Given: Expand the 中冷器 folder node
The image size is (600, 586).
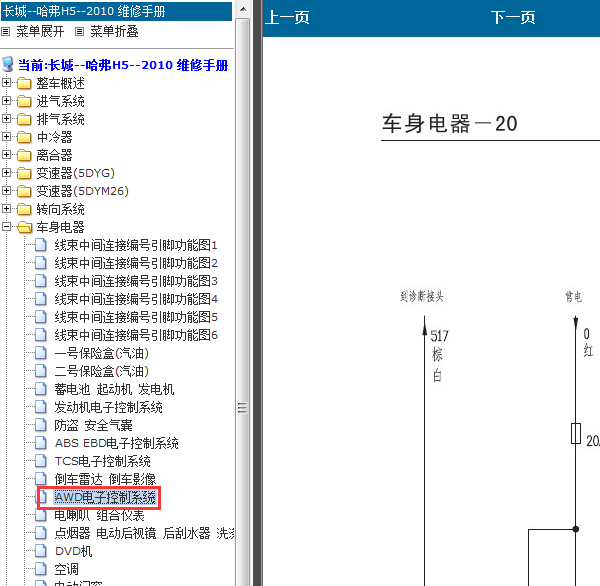Looking at the screenshot, I should pos(6,136).
